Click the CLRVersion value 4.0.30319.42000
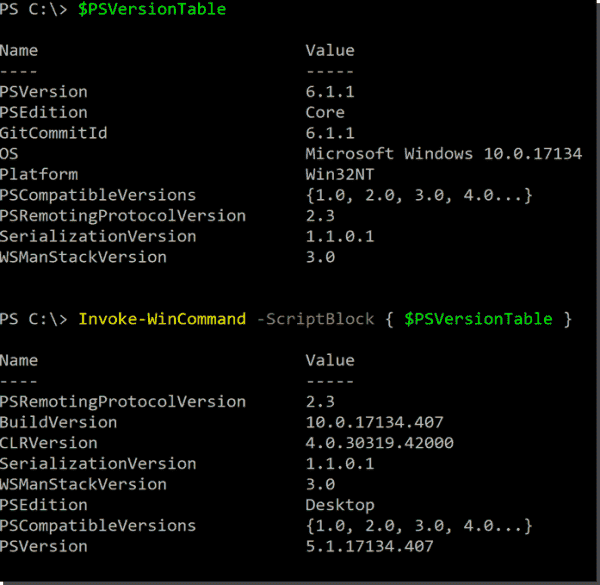The height and width of the screenshot is (585, 600). coord(380,443)
